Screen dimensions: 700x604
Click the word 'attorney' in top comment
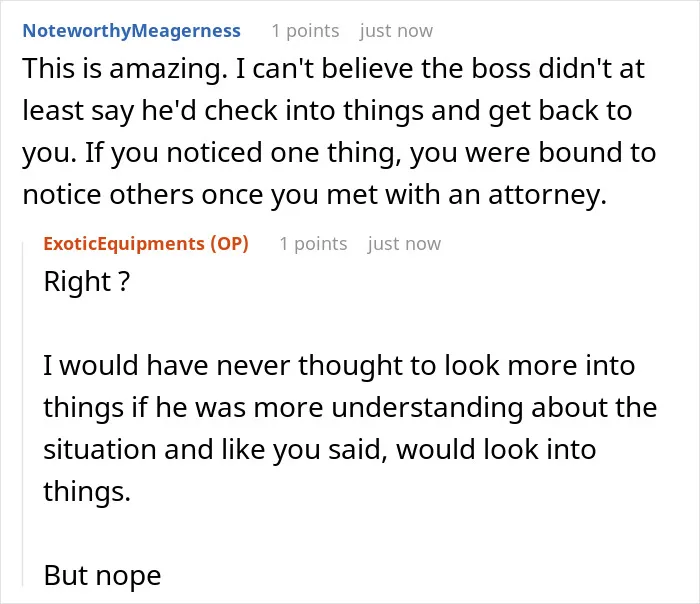[x=547, y=195]
